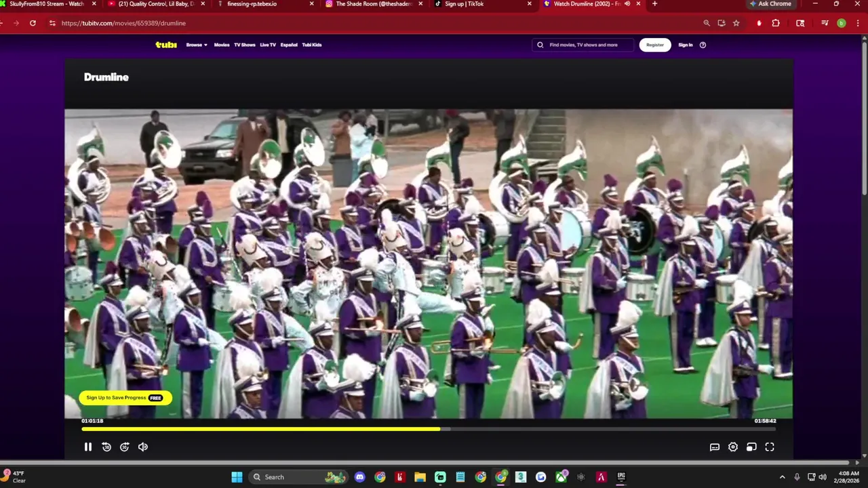The width and height of the screenshot is (868, 488).
Task: View site information icon beside the URL
Action: [52, 23]
